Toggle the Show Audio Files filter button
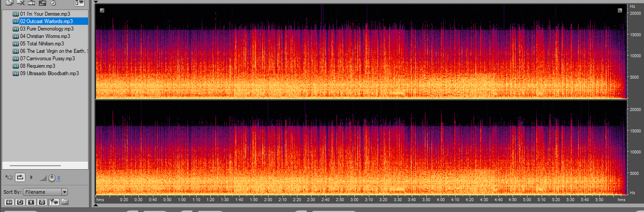The height and width of the screenshot is (212, 644). point(9,202)
